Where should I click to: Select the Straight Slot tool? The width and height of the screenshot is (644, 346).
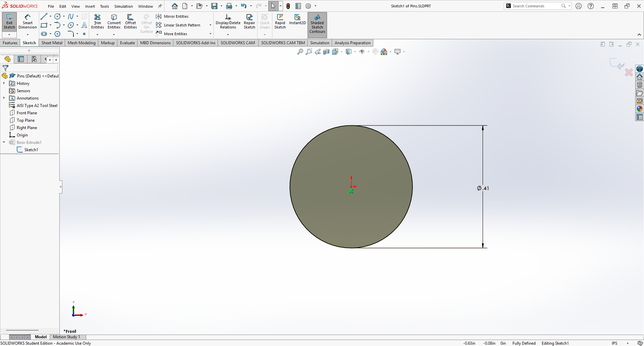[x=44, y=34]
